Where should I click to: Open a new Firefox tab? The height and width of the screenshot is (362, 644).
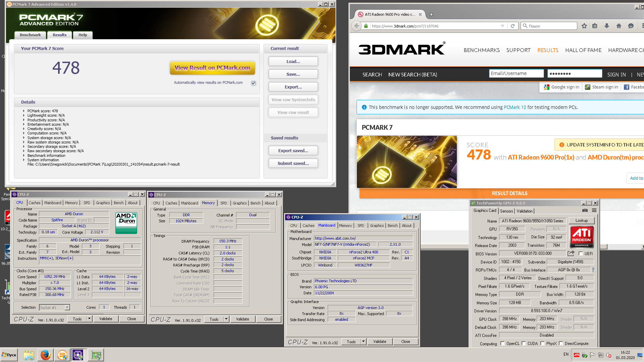coord(431,14)
